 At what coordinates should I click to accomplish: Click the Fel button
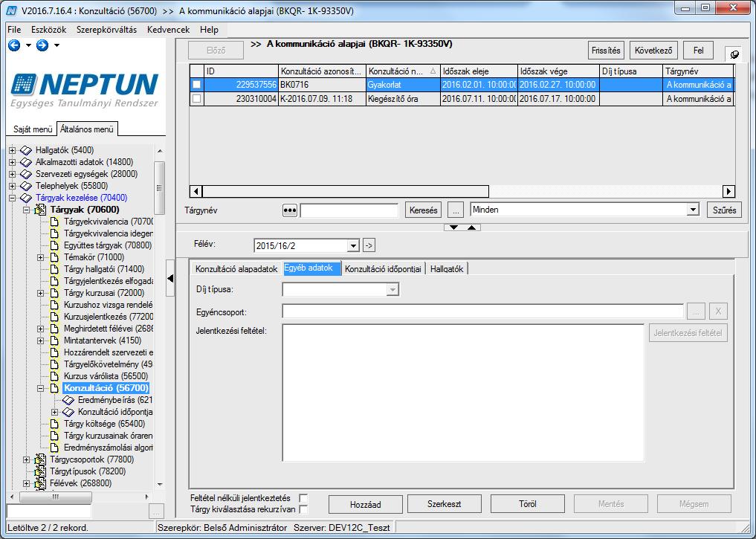pos(698,51)
